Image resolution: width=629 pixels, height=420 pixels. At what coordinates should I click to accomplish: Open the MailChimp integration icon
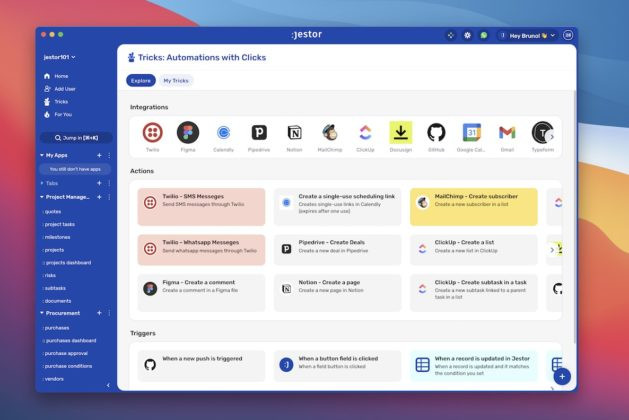pos(330,133)
